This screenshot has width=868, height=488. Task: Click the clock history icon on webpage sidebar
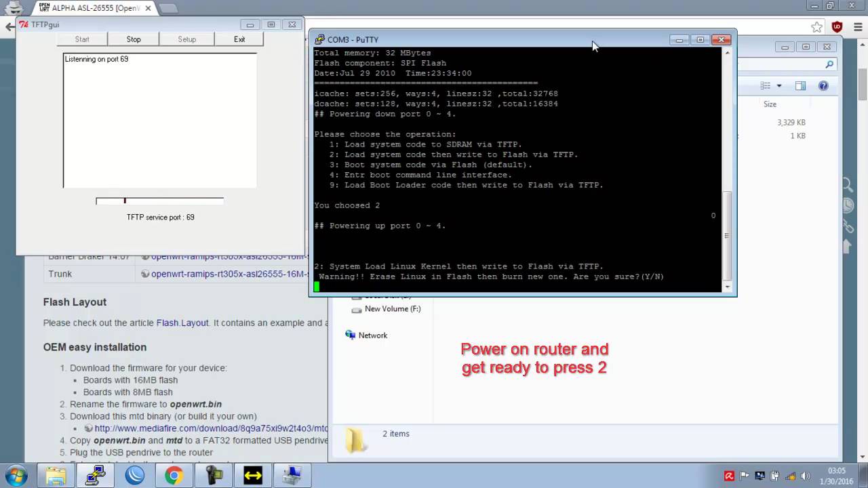click(848, 205)
